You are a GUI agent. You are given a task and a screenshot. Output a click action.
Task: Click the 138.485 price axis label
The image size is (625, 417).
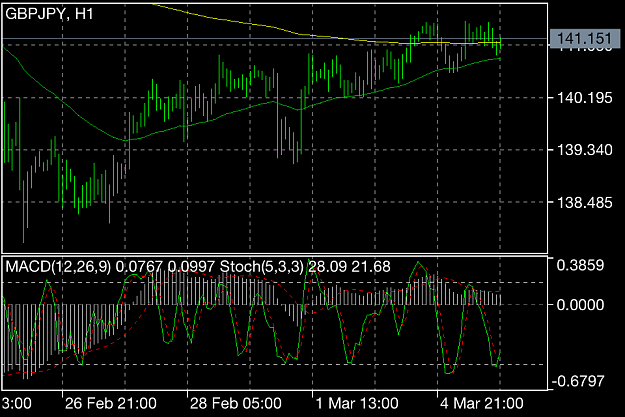584,203
